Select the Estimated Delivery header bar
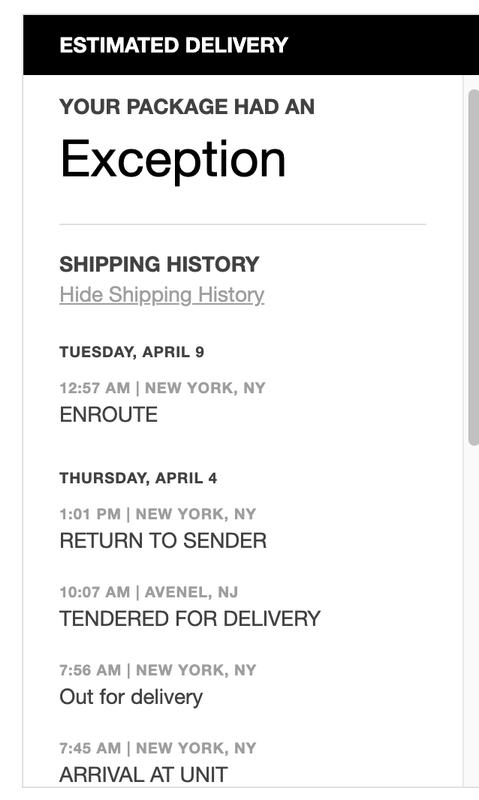 251,45
